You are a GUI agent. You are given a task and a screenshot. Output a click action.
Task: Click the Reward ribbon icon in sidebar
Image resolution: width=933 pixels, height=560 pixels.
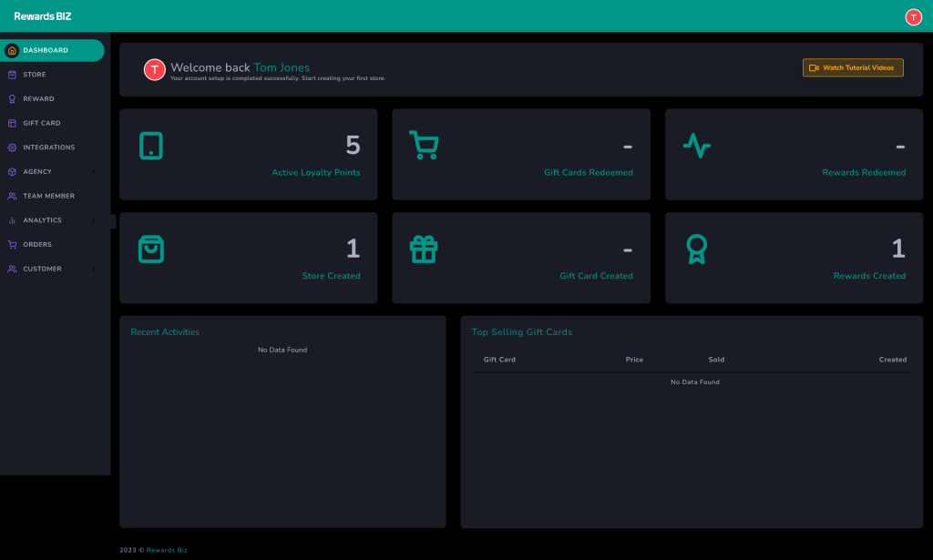click(12, 99)
